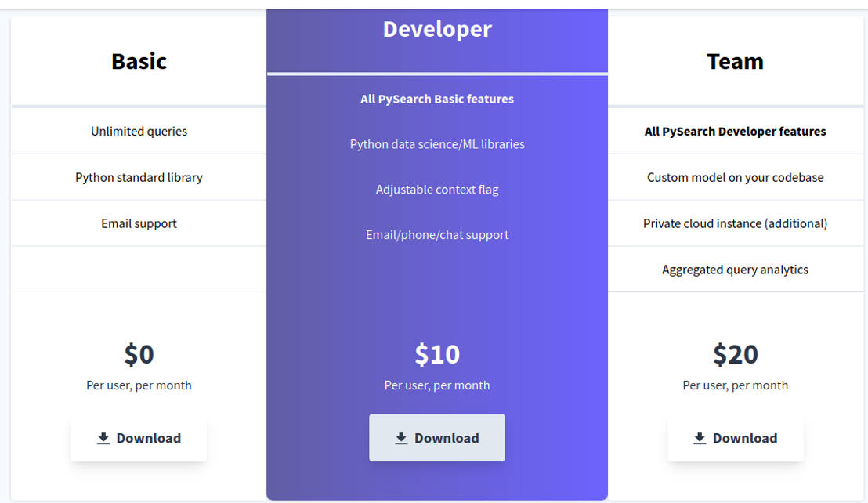The height and width of the screenshot is (503, 868).
Task: Click the All PySearch Basic features label
Action: [x=437, y=99]
